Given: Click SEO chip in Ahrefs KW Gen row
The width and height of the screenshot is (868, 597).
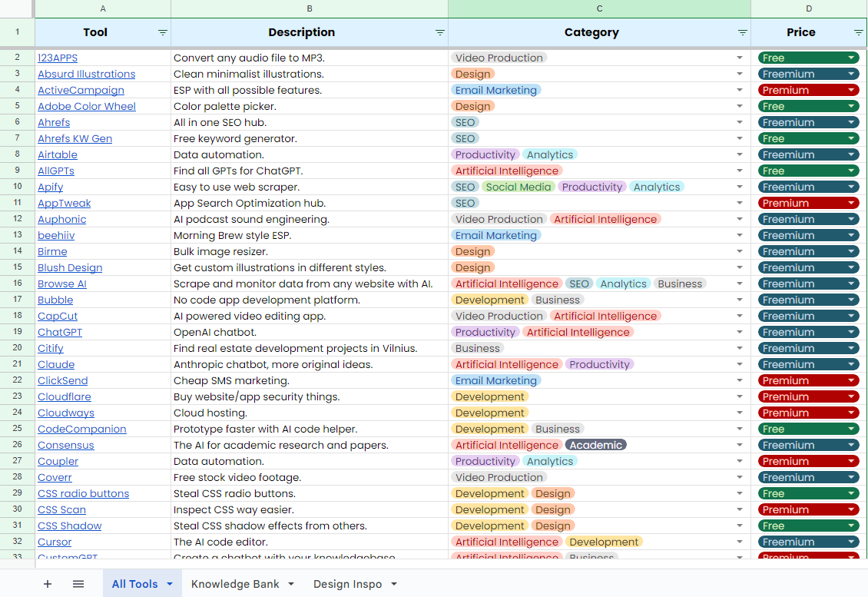Looking at the screenshot, I should coord(465,138).
